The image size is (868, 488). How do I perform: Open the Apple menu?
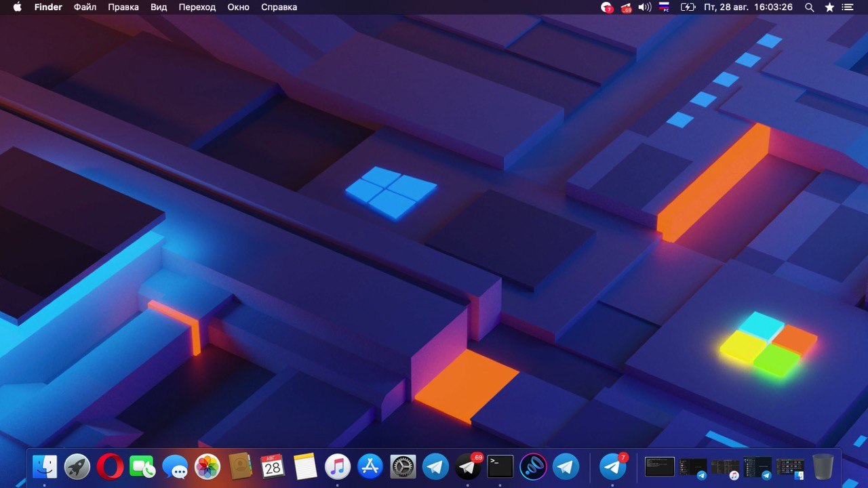coord(17,7)
